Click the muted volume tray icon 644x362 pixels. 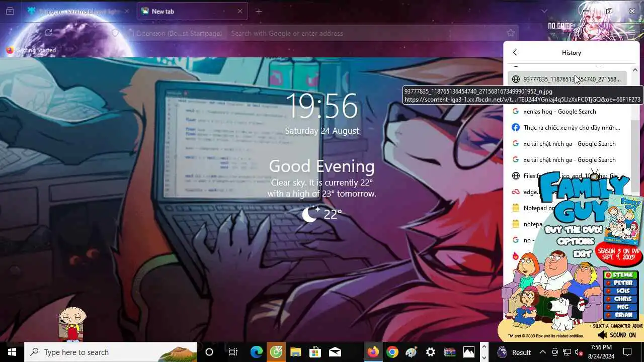[579, 352]
